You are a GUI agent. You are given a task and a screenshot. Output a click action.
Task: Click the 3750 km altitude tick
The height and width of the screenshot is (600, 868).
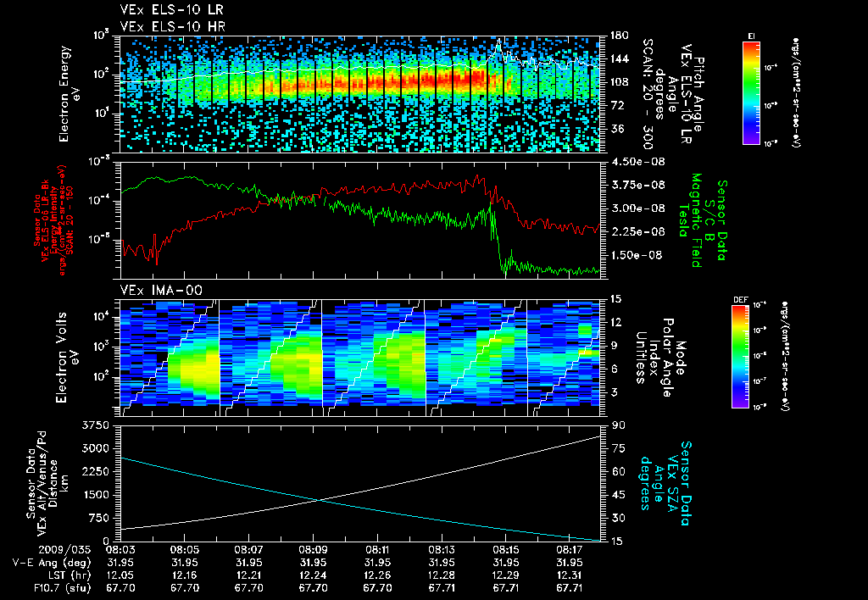click(95, 425)
